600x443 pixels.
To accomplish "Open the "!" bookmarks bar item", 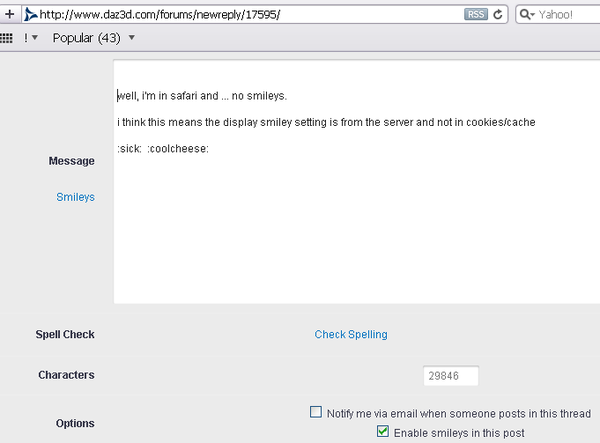I will (x=26, y=38).
